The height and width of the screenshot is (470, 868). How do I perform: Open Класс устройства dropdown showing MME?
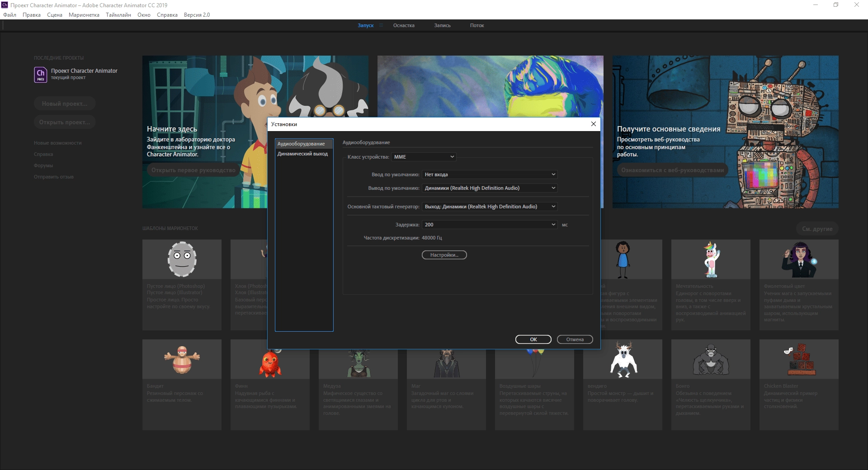click(424, 157)
